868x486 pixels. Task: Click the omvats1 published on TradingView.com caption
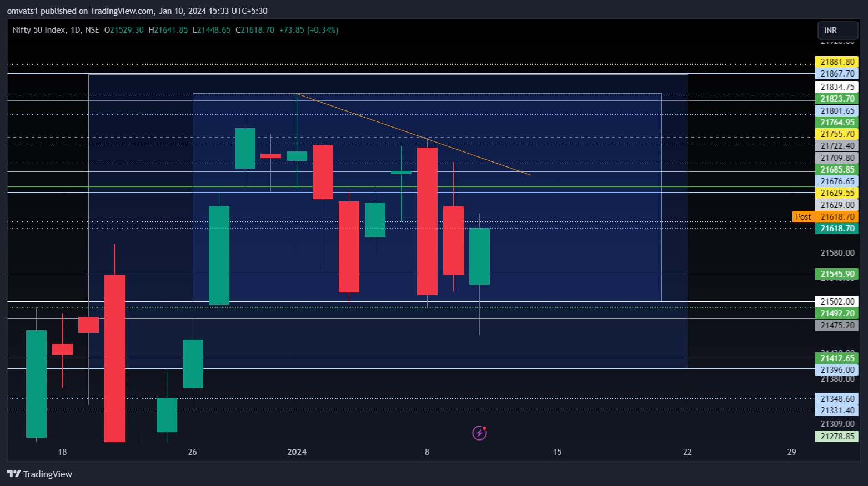[x=137, y=11]
